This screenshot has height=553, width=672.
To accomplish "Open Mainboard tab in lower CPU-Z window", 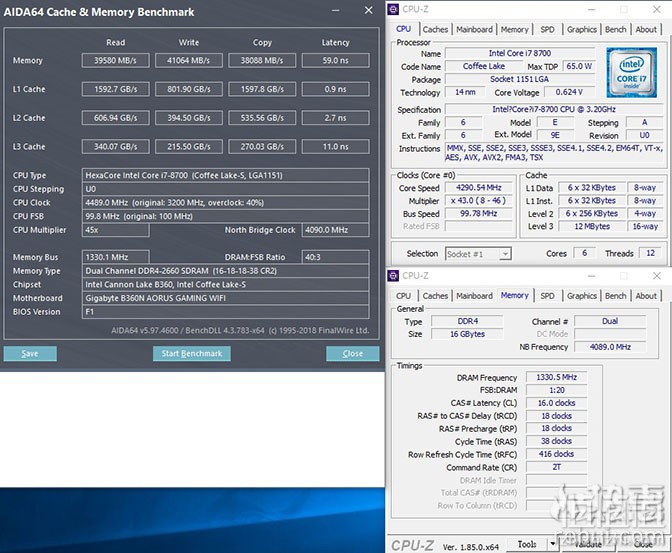I will (x=474, y=296).
